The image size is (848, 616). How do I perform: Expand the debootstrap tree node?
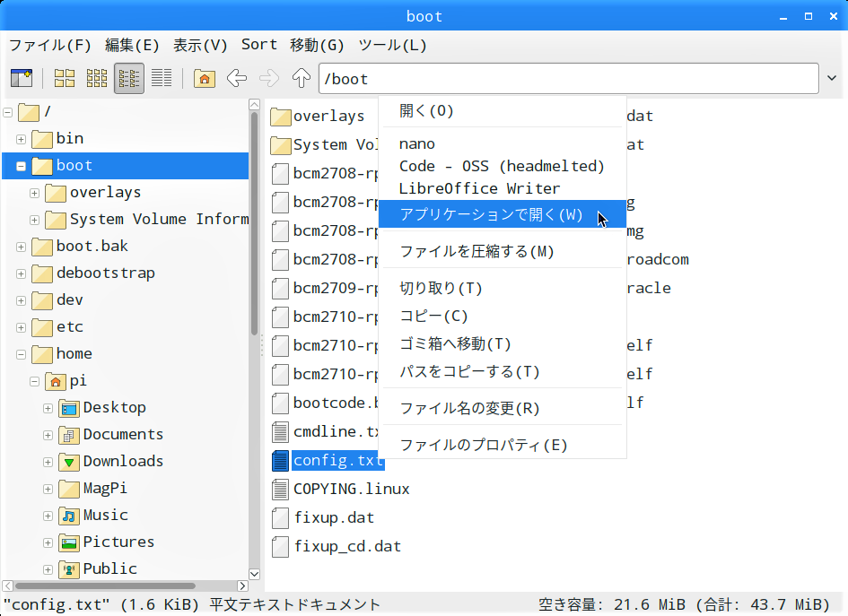point(22,274)
